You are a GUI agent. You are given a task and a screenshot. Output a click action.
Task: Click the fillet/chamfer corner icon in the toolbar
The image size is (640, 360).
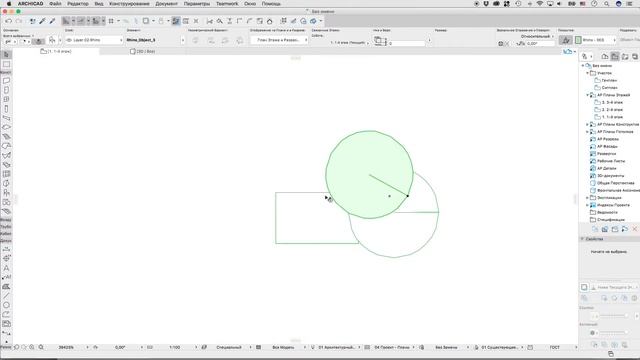click(249, 21)
